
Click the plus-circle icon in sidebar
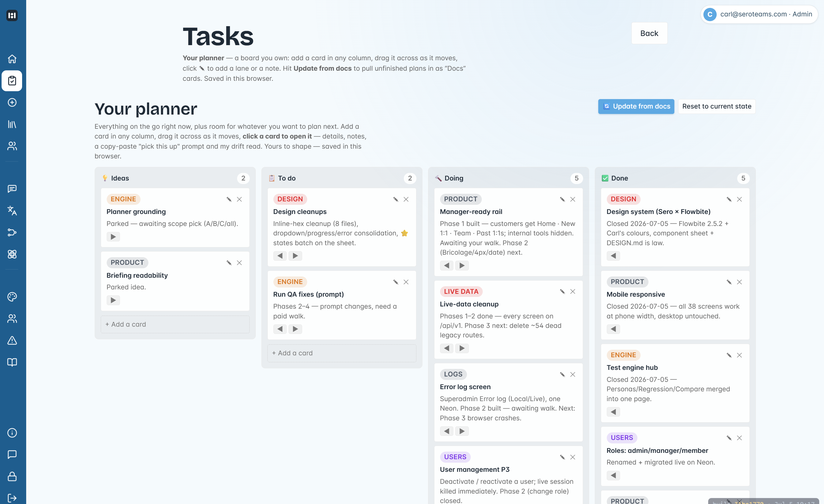pos(12,102)
